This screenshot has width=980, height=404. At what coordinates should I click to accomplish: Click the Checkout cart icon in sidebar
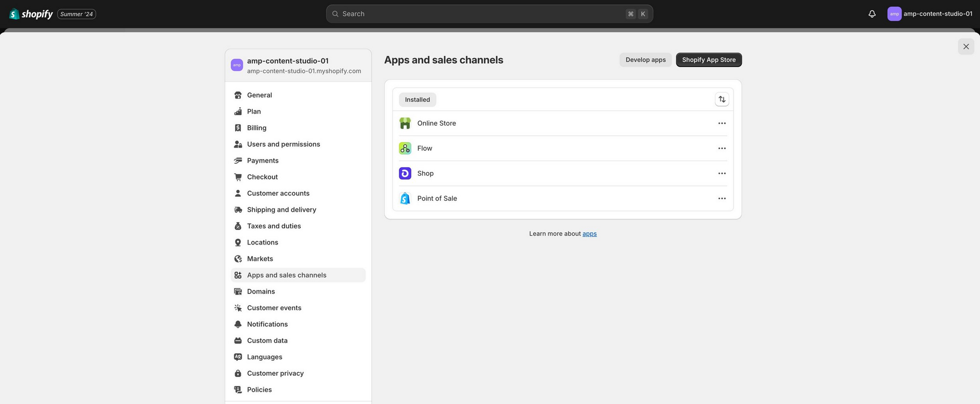click(238, 177)
